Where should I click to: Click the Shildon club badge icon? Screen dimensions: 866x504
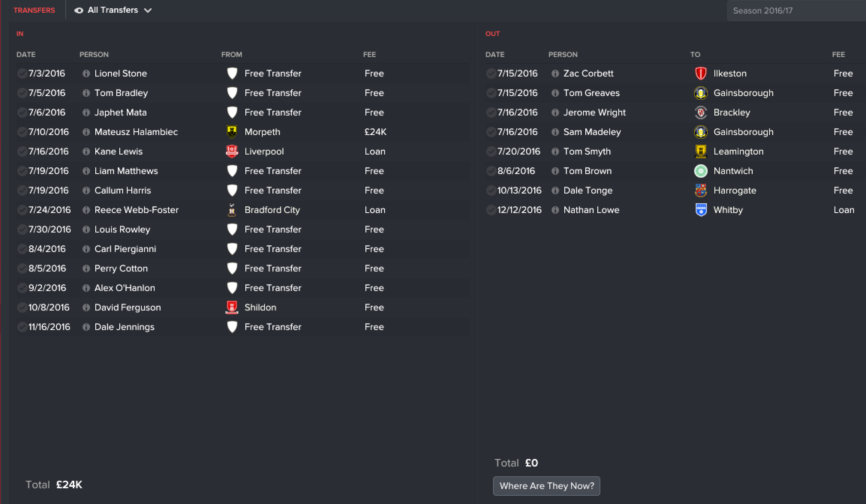coord(232,307)
